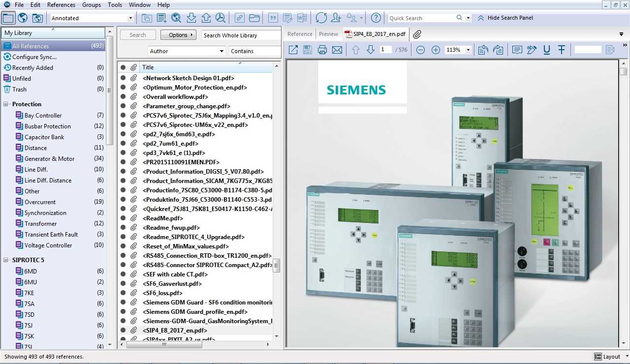Open the File menu

[19, 5]
